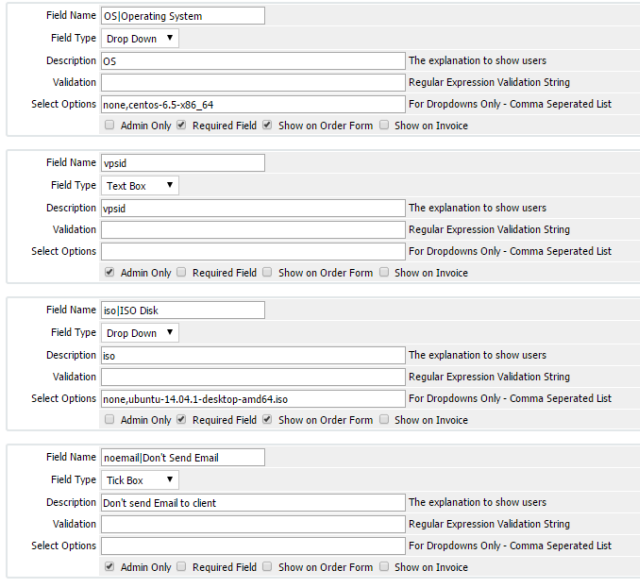The width and height of the screenshot is (640, 586).
Task: Click the 'noemail|Don't Send Email' field name input
Action: pos(183,458)
